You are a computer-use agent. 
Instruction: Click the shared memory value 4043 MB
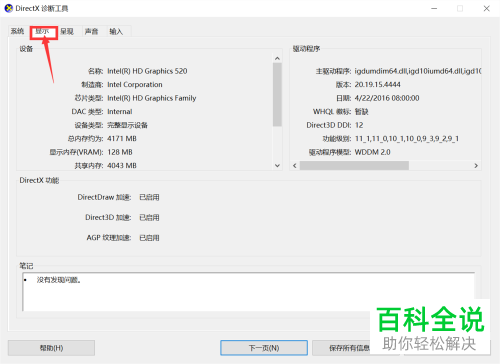122,166
